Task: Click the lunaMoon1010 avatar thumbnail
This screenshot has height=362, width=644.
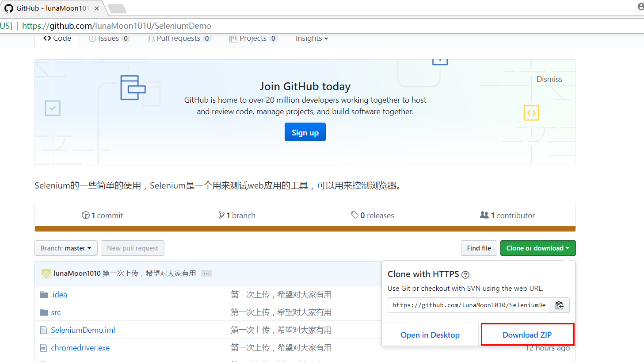Action: 46,273
